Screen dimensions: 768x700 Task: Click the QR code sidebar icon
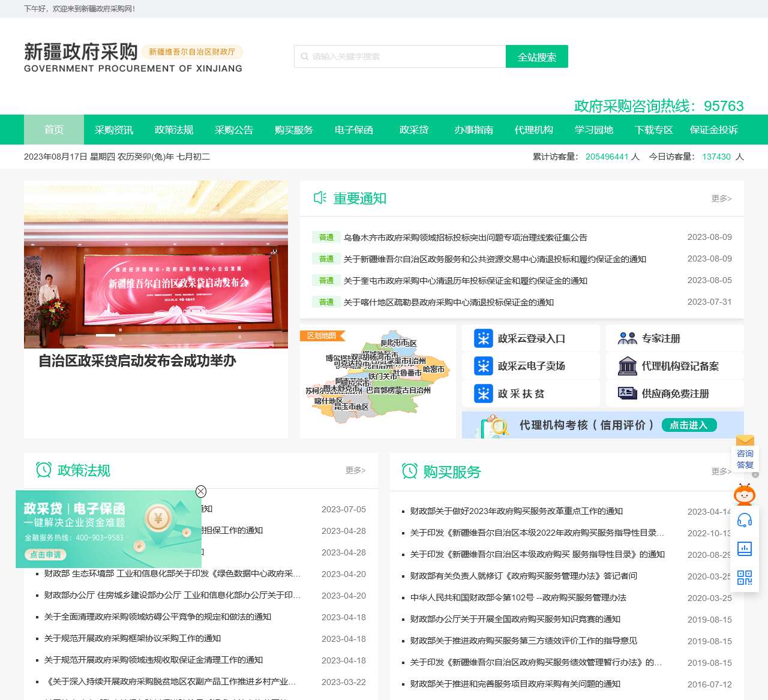click(x=745, y=577)
